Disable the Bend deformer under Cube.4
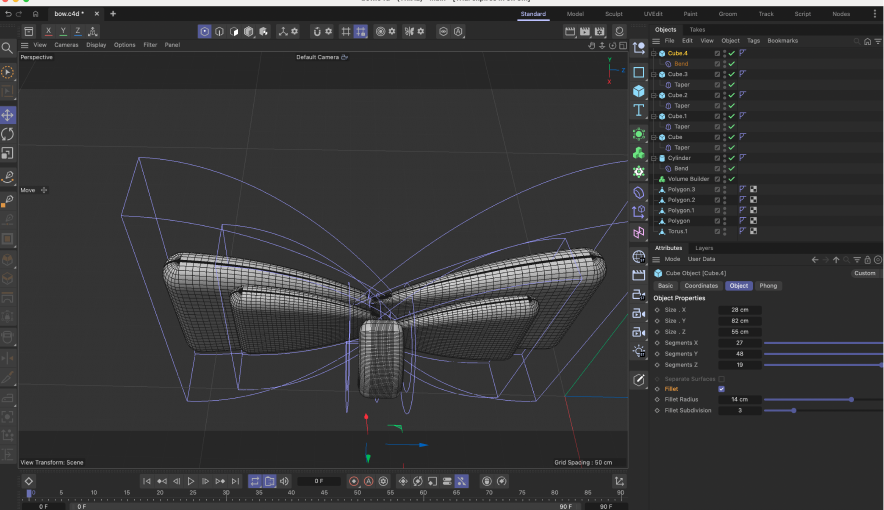 pyautogui.click(x=731, y=64)
